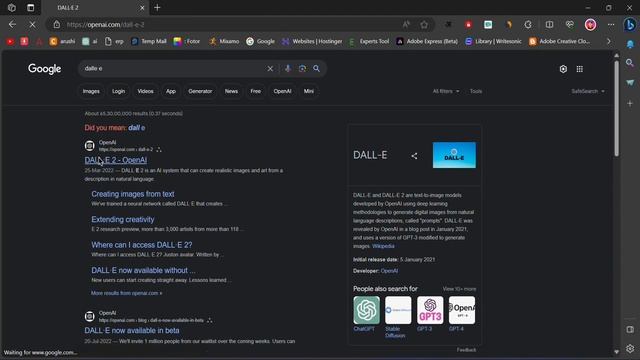640x360 pixels.
Task: Share the DALL-E knowledge panel
Action: coord(414,156)
